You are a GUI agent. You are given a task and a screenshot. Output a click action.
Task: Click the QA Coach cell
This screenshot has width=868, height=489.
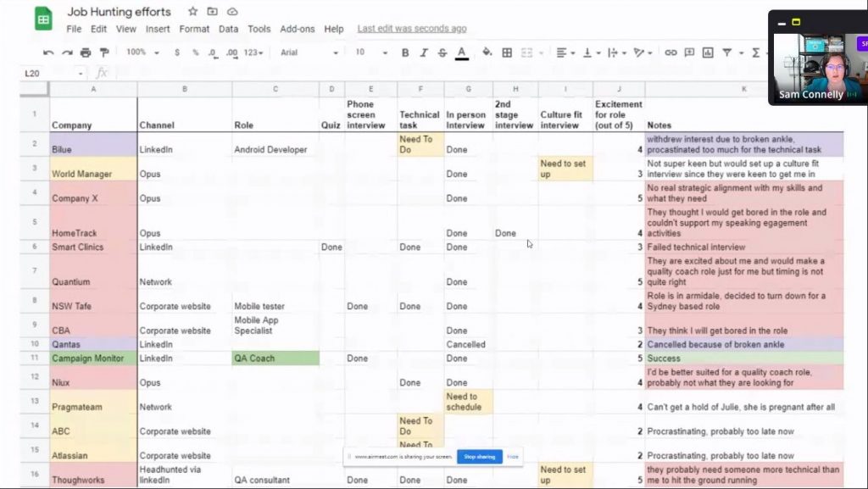tap(275, 358)
